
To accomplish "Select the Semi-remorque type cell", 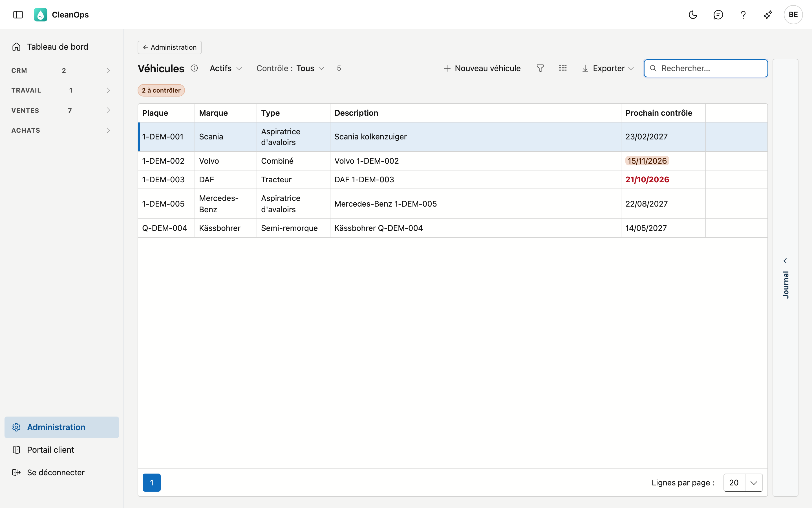I will tap(294, 228).
